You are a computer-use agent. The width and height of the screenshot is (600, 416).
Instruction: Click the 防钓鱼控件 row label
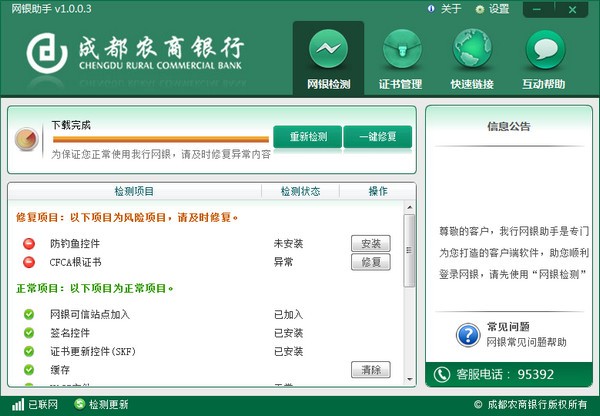coord(75,243)
